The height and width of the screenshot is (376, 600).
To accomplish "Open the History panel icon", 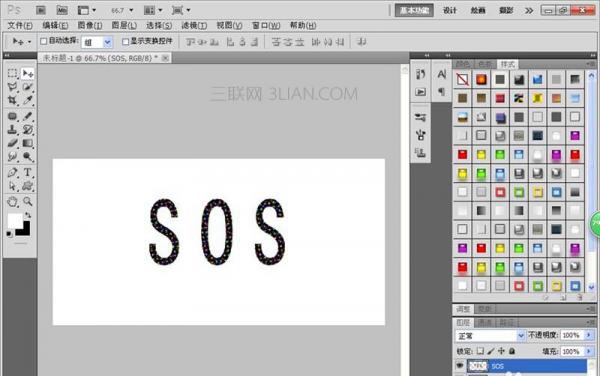I will (421, 74).
